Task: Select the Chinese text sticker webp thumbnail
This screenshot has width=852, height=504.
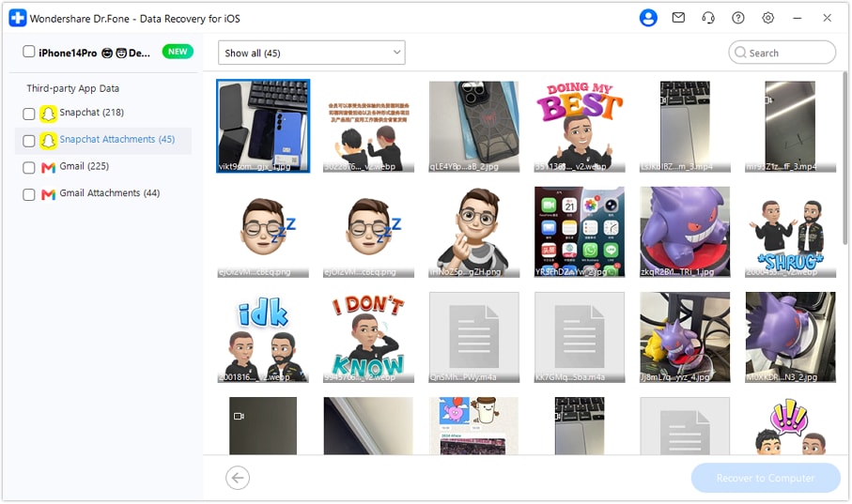Action: [x=368, y=126]
